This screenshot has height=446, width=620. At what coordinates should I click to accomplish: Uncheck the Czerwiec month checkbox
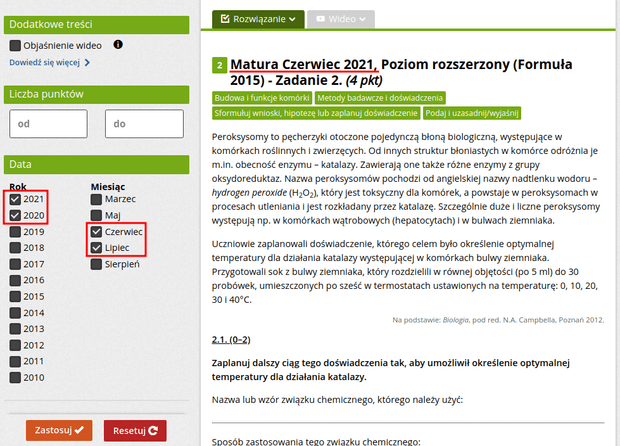96,232
